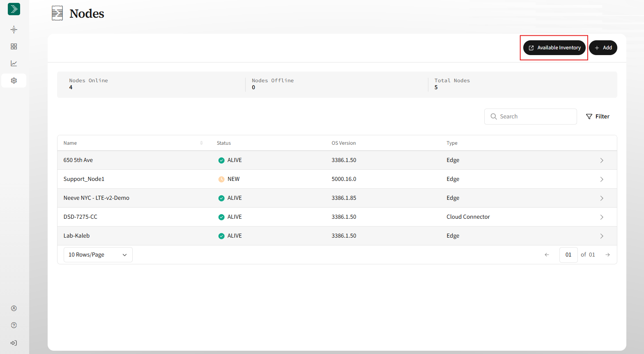This screenshot has height=354, width=644.
Task: Click the green app logo in sidebar
Action: coord(14,9)
